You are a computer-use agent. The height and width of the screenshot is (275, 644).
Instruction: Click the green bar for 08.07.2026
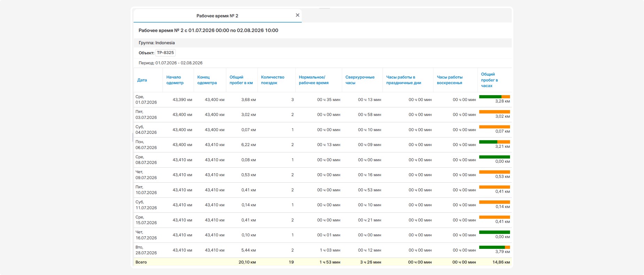(494, 157)
